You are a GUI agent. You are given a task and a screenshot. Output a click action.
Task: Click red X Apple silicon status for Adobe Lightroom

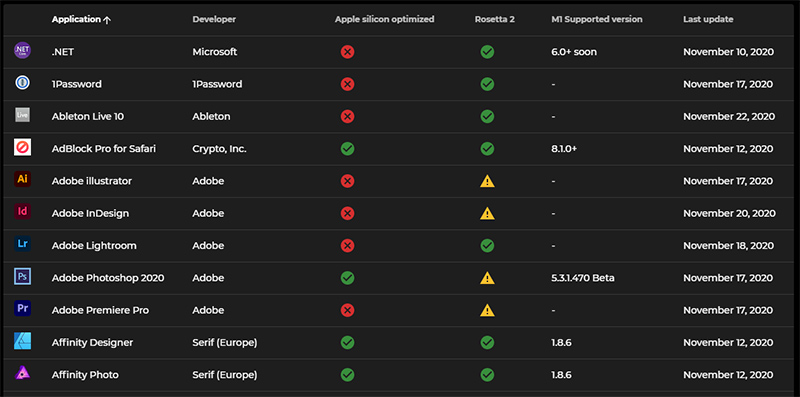pos(347,245)
